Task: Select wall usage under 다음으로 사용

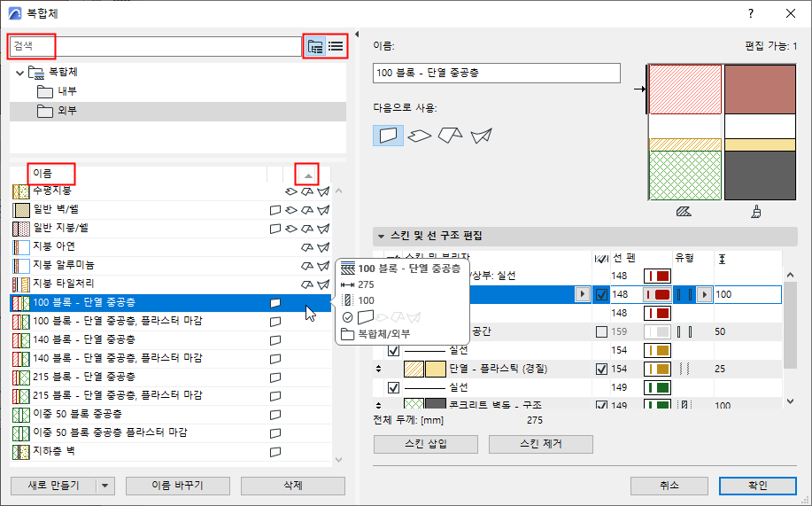Action: click(x=388, y=136)
